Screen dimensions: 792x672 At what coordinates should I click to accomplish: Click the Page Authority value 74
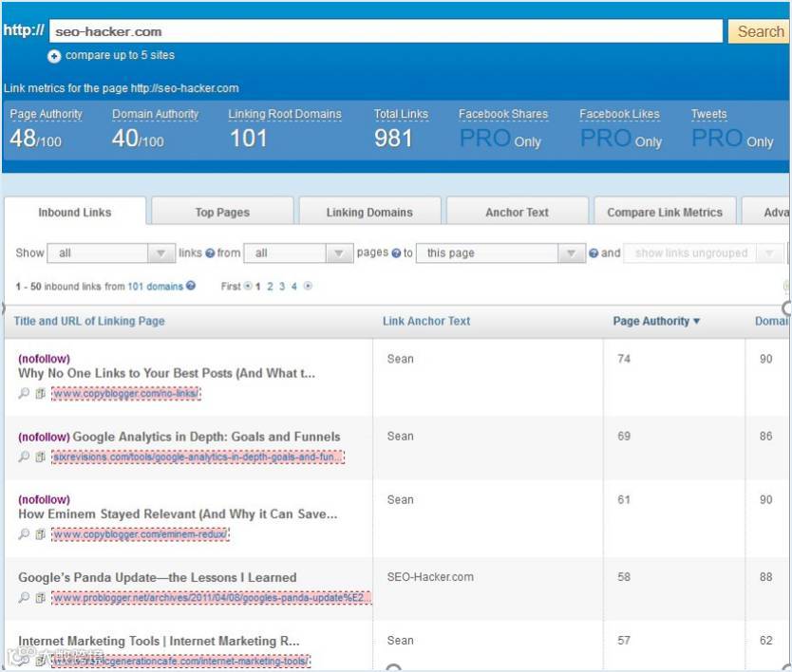pyautogui.click(x=624, y=359)
